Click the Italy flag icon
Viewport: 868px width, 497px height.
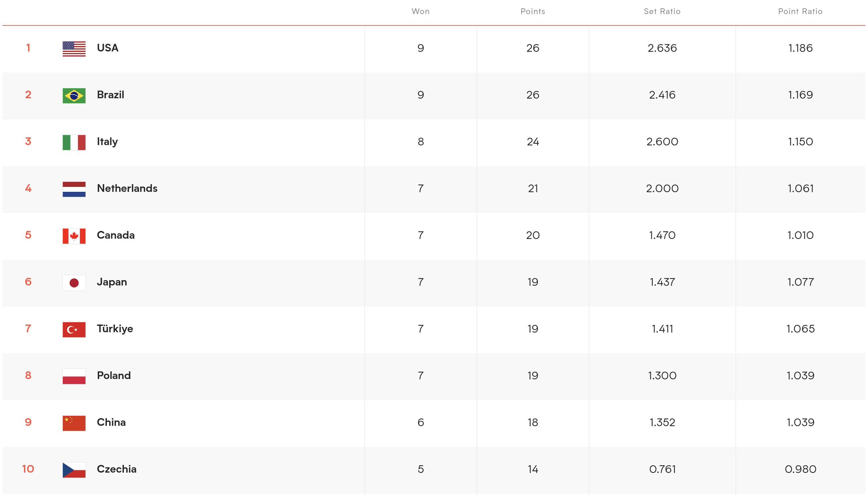coord(74,142)
